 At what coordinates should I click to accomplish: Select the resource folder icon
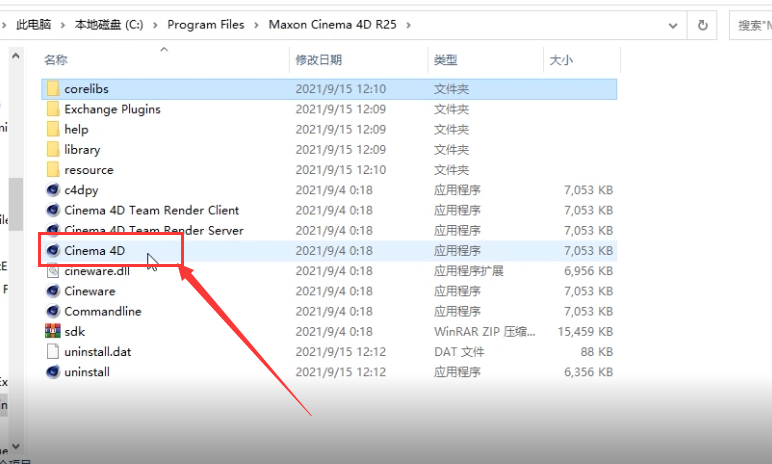pos(53,169)
